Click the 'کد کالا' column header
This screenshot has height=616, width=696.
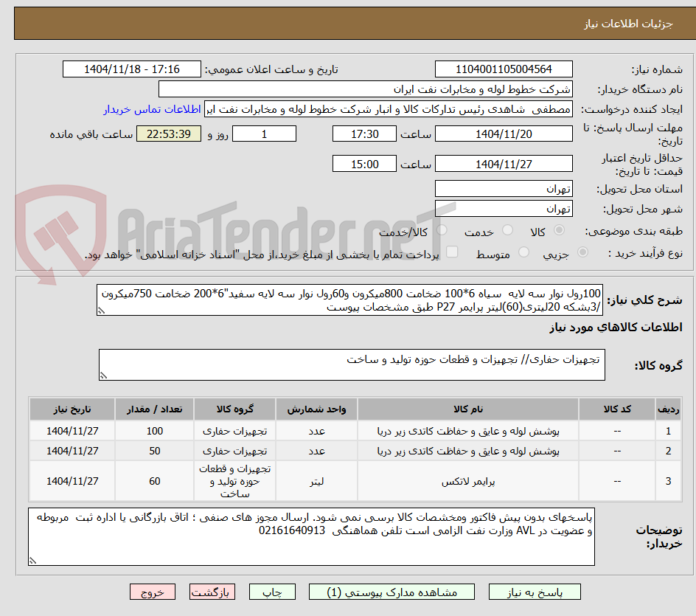pos(617,409)
